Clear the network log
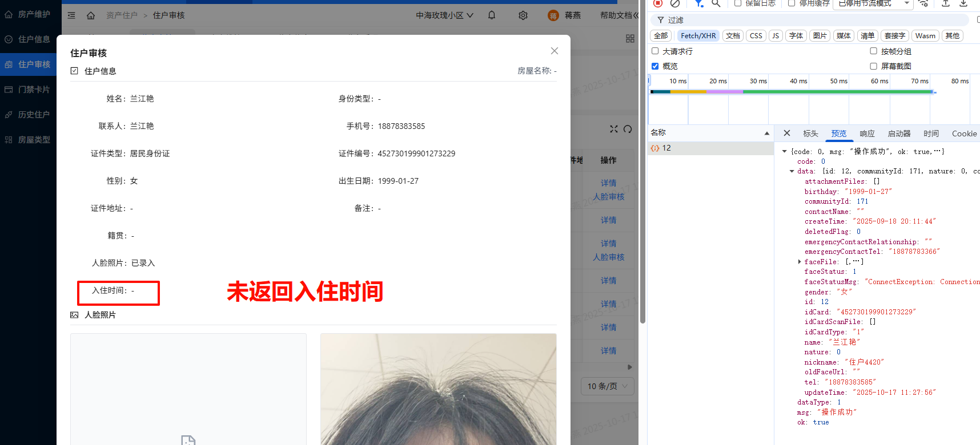 pyautogui.click(x=675, y=3)
